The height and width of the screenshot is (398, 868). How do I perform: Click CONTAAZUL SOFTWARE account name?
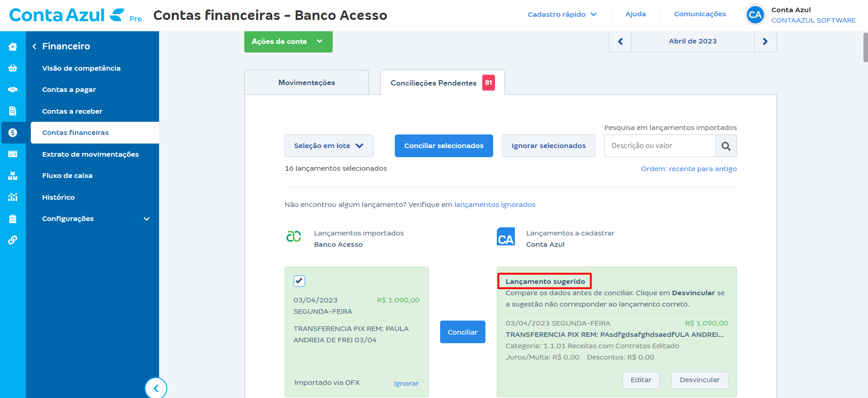pyautogui.click(x=814, y=20)
